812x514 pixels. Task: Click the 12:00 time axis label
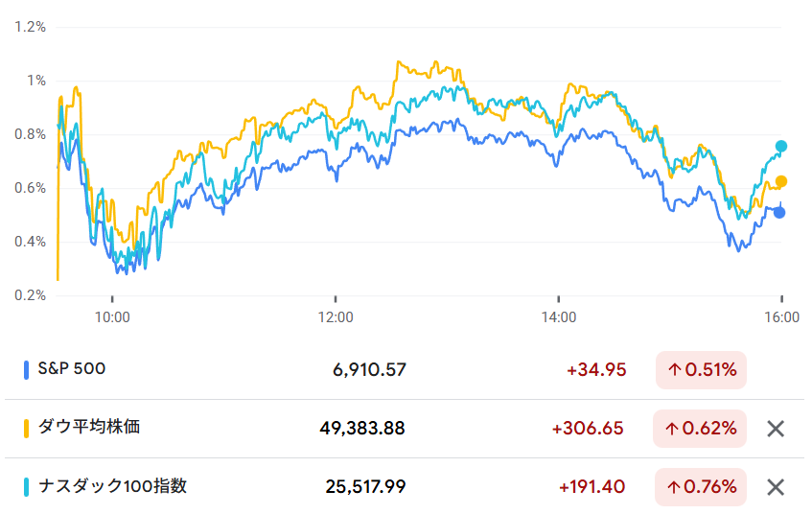pyautogui.click(x=335, y=315)
